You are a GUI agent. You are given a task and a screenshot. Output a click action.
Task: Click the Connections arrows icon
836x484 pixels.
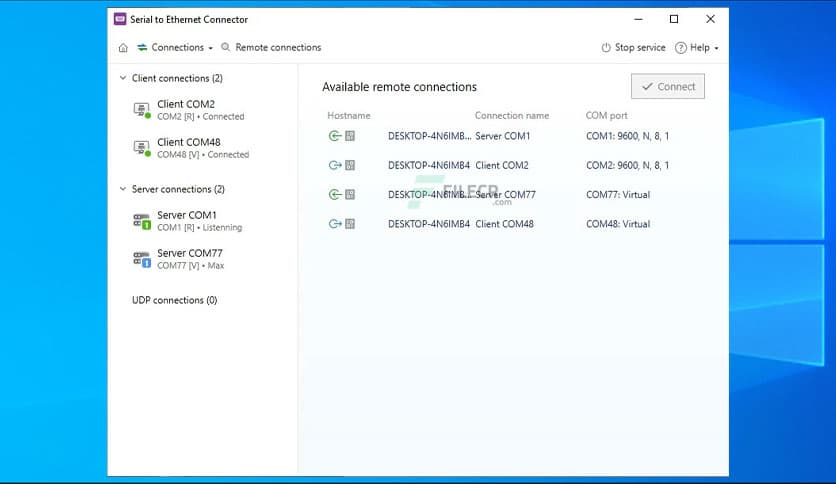tap(142, 47)
